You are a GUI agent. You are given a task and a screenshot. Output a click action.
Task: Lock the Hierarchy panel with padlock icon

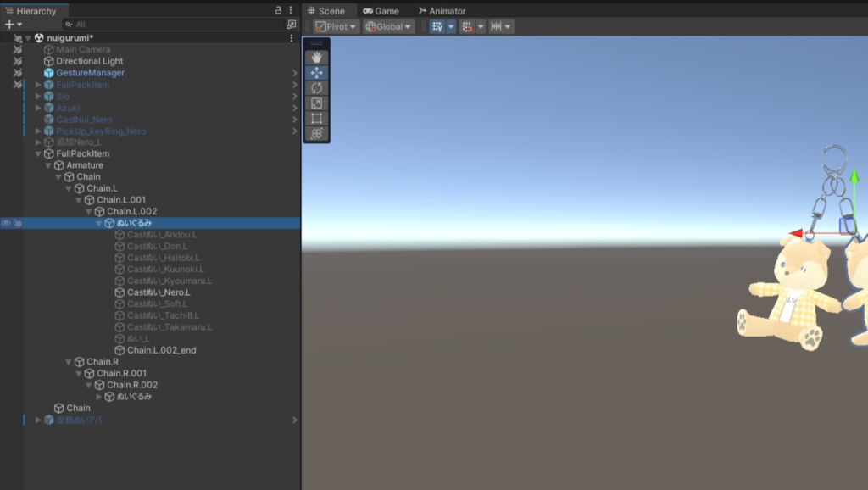(x=278, y=10)
